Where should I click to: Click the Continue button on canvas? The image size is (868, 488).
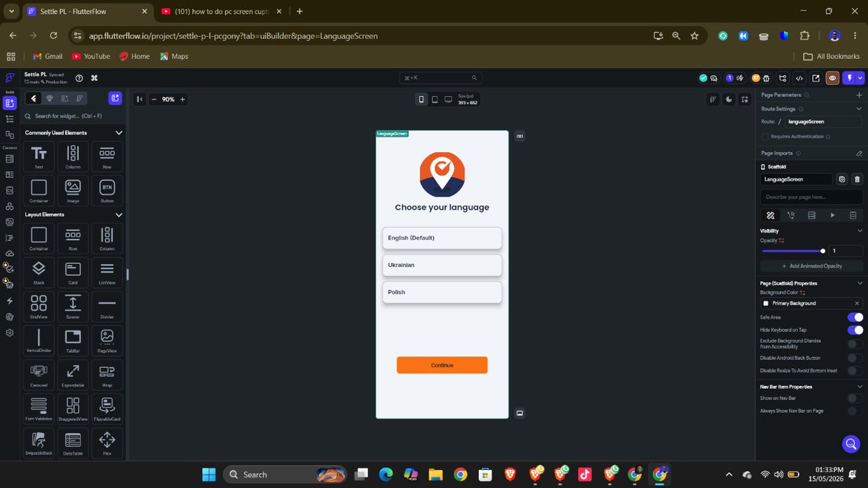pyautogui.click(x=442, y=365)
